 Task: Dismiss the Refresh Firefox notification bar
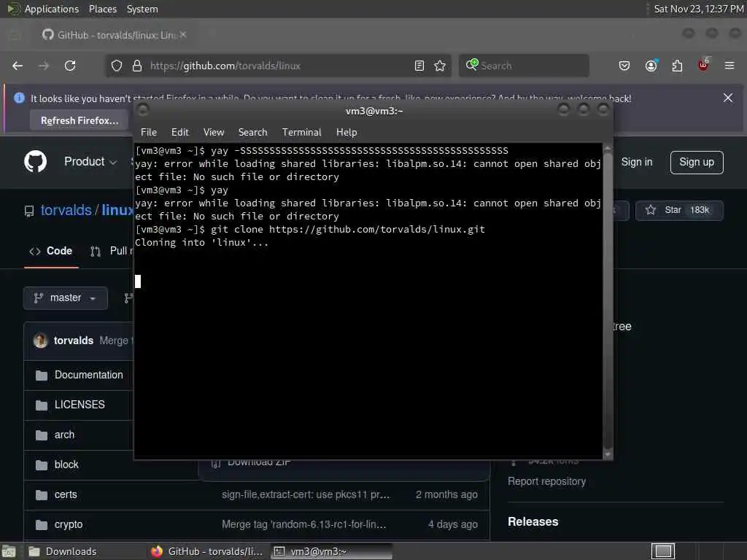pyautogui.click(x=728, y=98)
